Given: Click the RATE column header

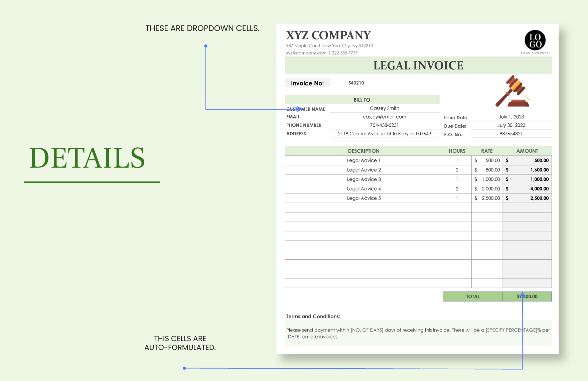Looking at the screenshot, I should click(487, 151).
